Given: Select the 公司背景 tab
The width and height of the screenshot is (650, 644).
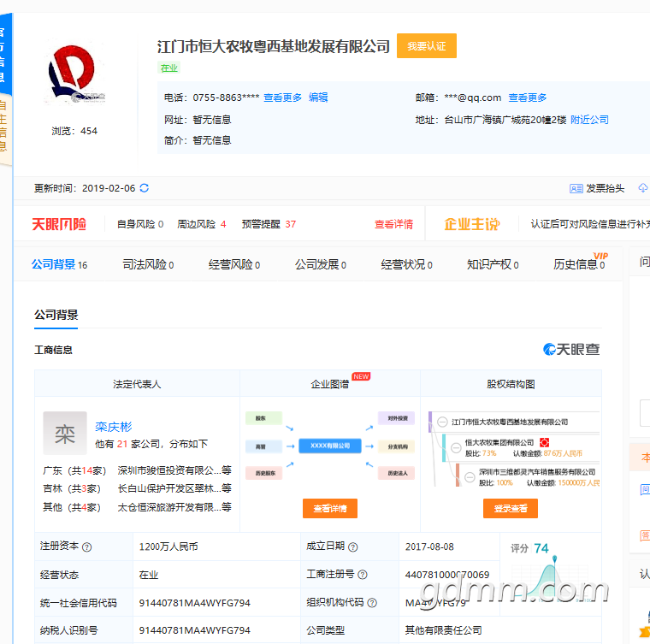Looking at the screenshot, I should coord(59,264).
